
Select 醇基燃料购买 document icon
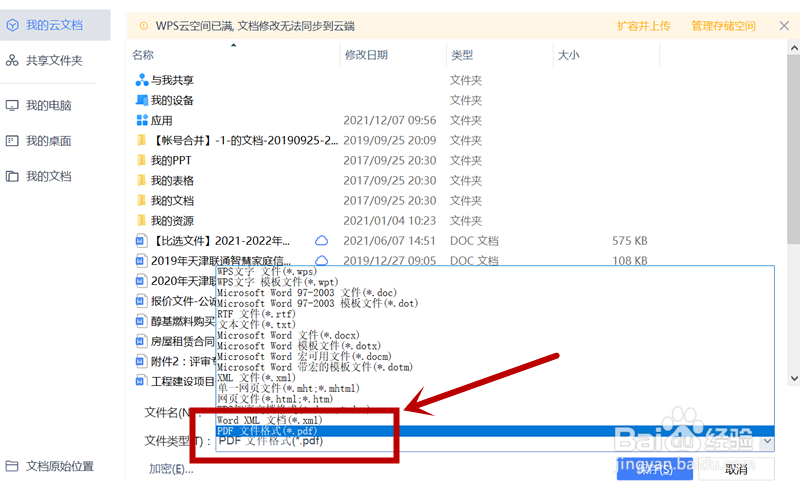pyautogui.click(x=141, y=321)
